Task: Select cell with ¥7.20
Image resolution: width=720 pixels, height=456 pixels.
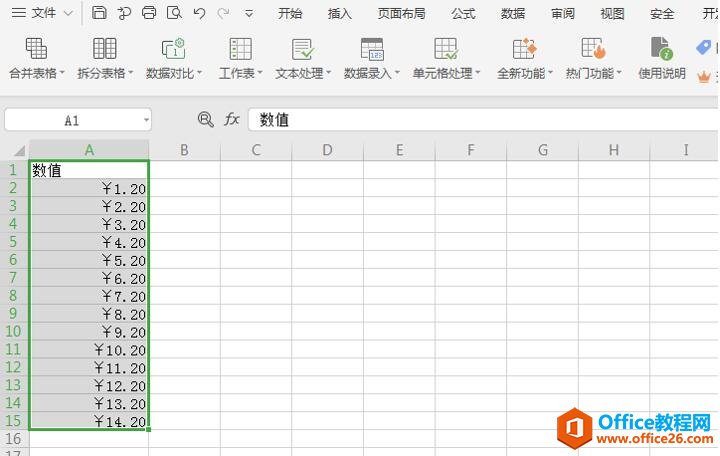Action: (89, 295)
